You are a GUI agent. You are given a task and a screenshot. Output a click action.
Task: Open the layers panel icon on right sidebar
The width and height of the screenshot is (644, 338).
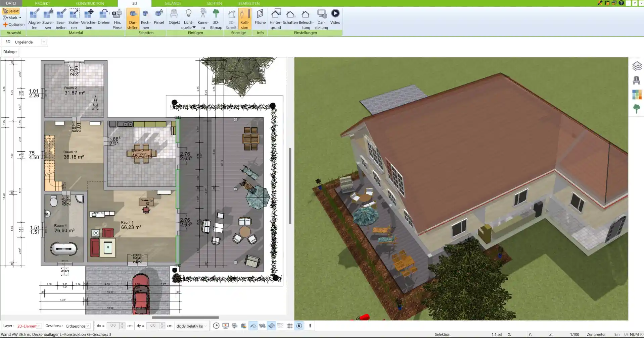(x=637, y=66)
